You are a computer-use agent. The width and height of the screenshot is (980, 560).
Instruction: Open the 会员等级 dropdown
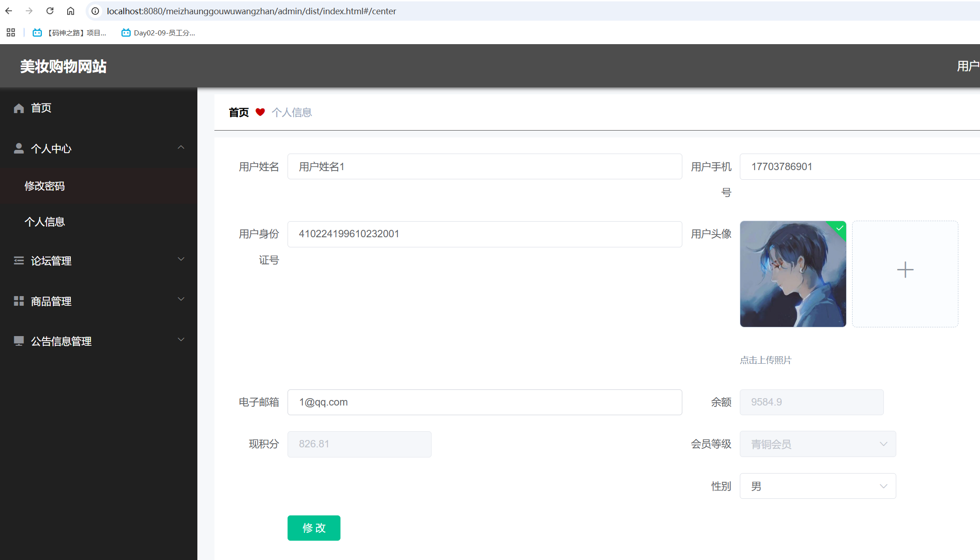pyautogui.click(x=817, y=444)
